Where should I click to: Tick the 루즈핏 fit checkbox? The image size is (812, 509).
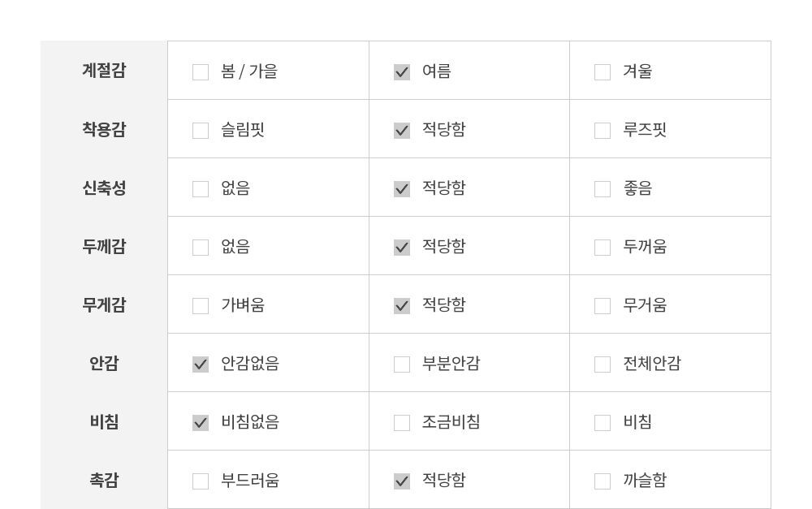[603, 131]
